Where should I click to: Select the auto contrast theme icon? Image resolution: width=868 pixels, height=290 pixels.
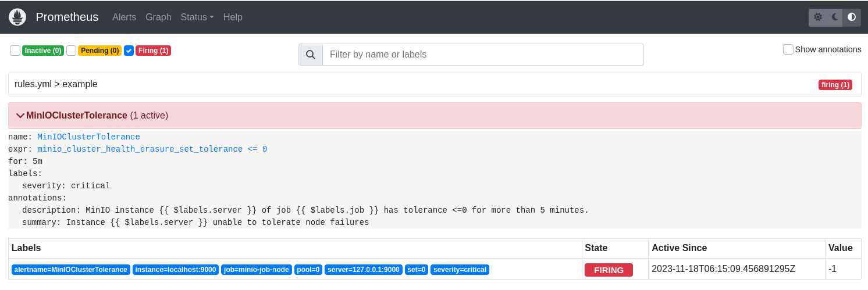(852, 17)
